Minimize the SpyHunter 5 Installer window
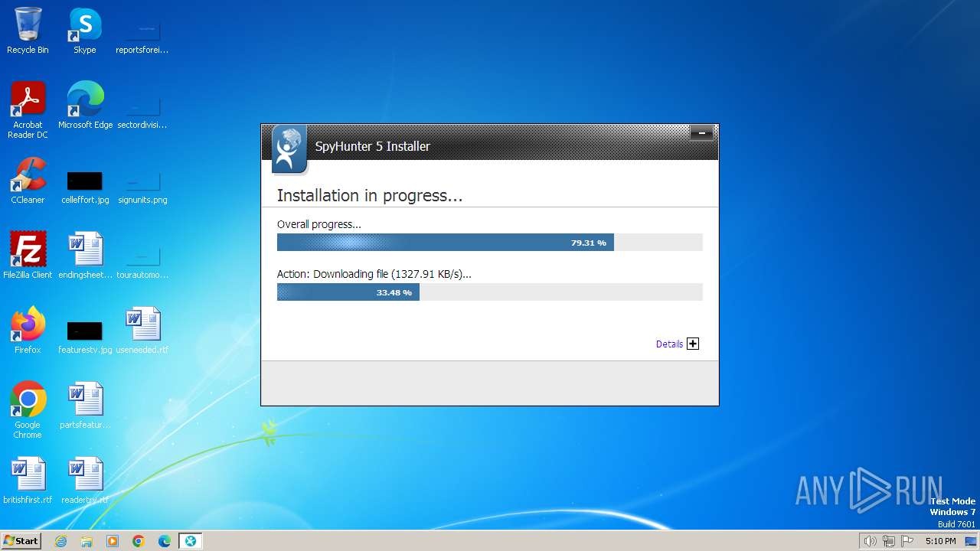Viewport: 980px width, 551px height. (x=701, y=133)
